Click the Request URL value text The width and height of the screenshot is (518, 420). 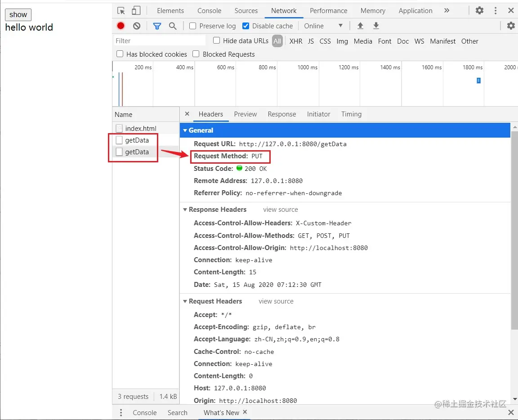coord(293,144)
